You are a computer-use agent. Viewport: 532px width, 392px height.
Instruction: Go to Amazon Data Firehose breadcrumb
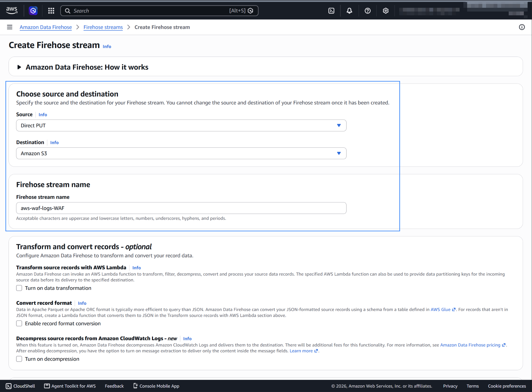[46, 27]
